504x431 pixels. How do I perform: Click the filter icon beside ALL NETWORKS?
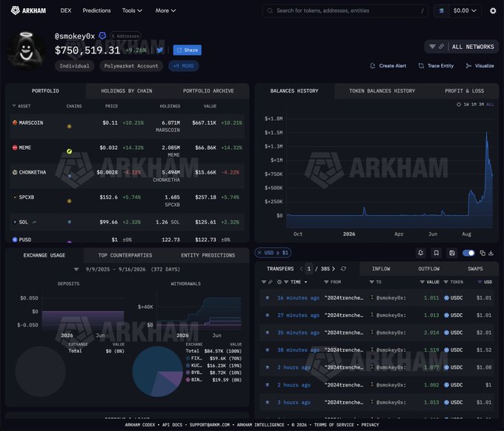click(x=432, y=47)
